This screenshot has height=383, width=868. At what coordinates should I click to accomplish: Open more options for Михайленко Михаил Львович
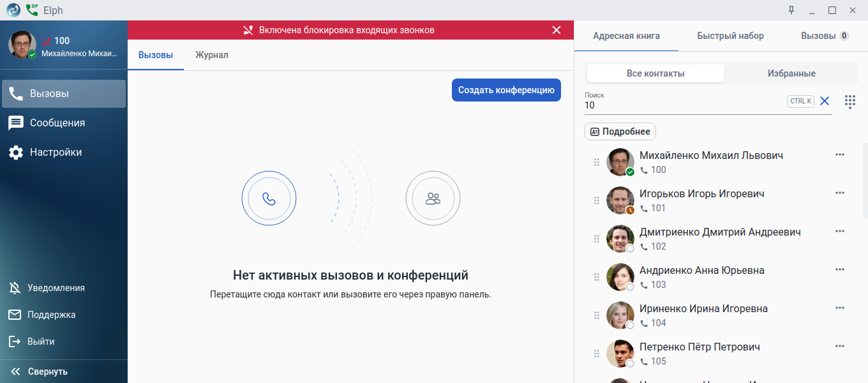click(x=840, y=154)
